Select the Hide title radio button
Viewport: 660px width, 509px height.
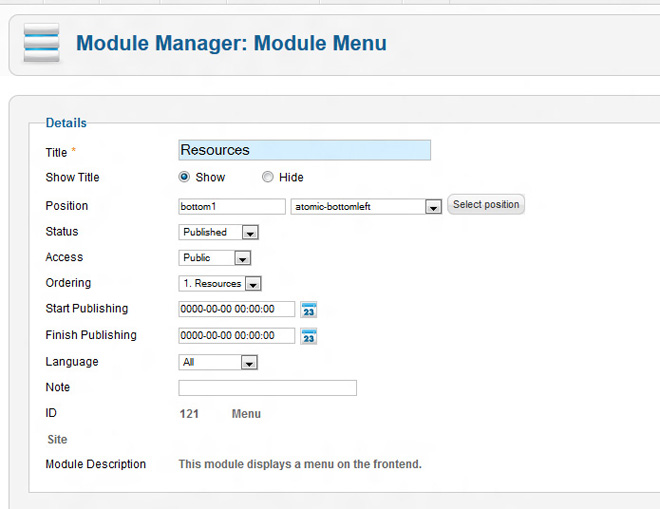(x=267, y=177)
